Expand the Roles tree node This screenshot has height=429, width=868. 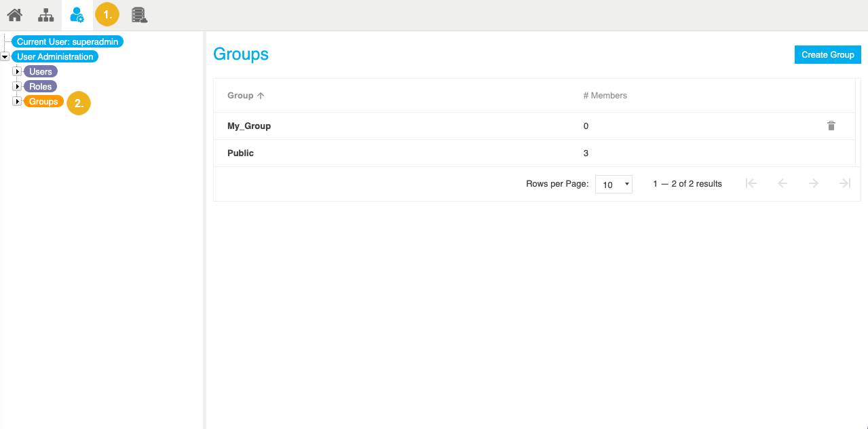click(x=16, y=86)
